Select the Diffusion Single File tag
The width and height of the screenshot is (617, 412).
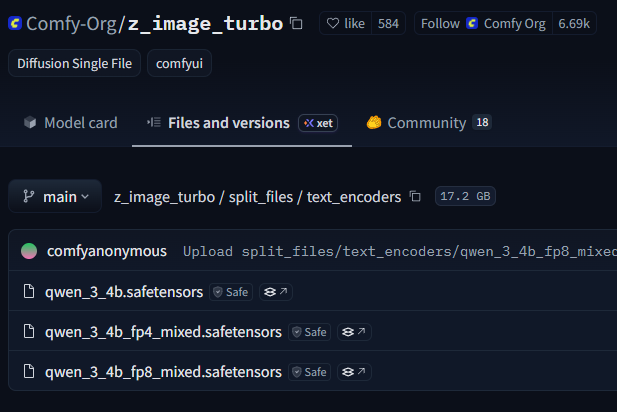(x=74, y=63)
